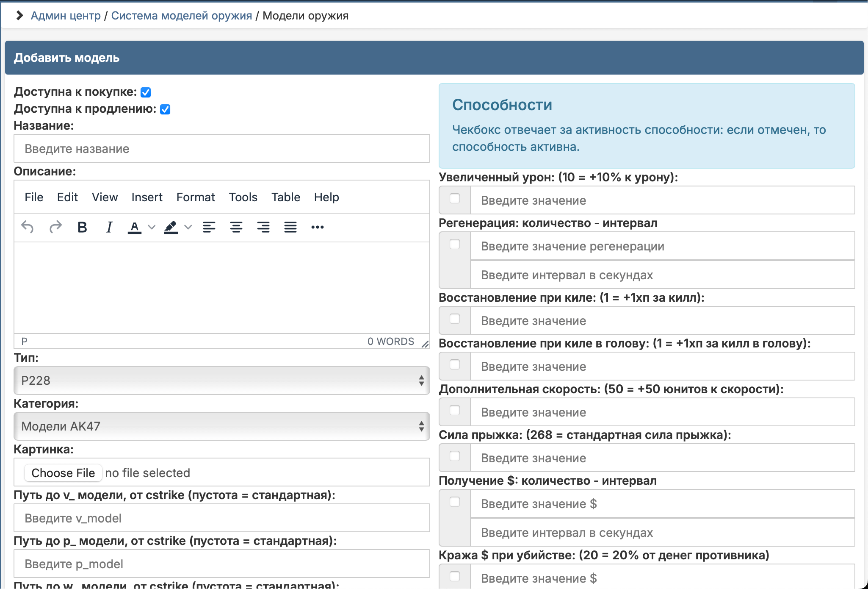Toggle bold formatting in description editor
The image size is (868, 589).
pyautogui.click(x=83, y=227)
